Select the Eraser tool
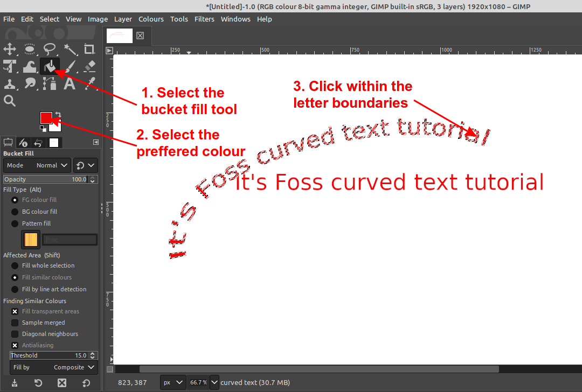 point(89,66)
